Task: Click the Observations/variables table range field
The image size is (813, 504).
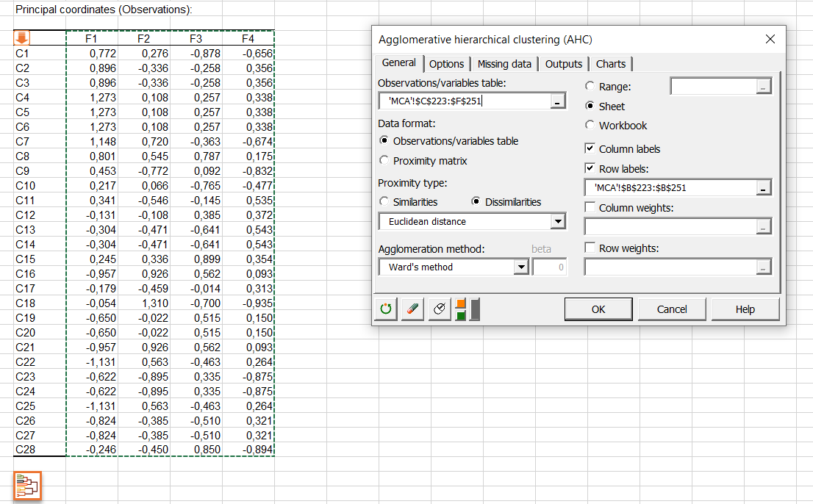Action: [x=463, y=102]
